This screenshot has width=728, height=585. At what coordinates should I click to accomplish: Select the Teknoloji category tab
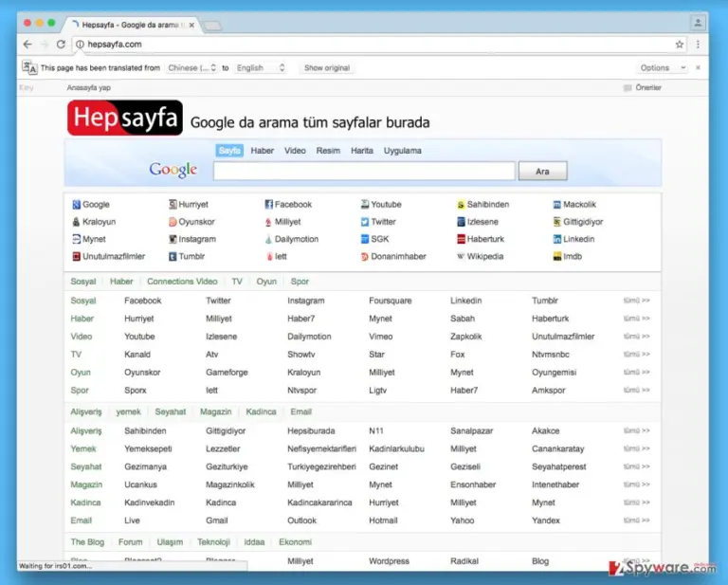coord(213,542)
